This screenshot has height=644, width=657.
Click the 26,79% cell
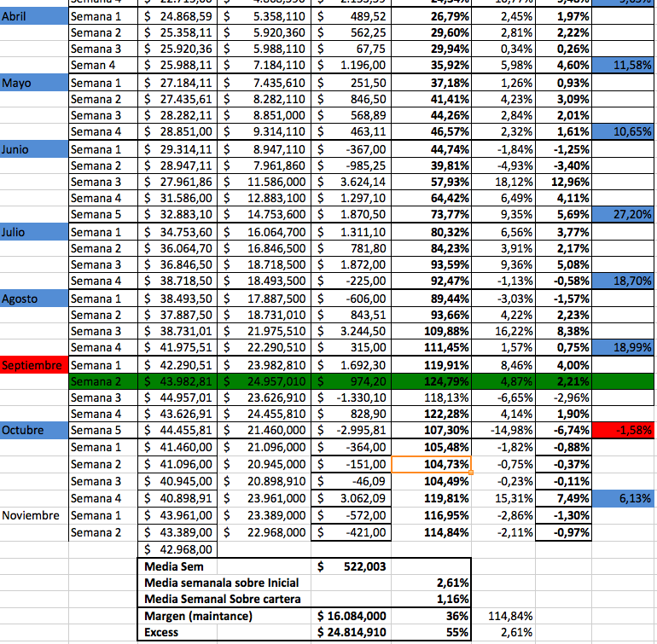431,16
